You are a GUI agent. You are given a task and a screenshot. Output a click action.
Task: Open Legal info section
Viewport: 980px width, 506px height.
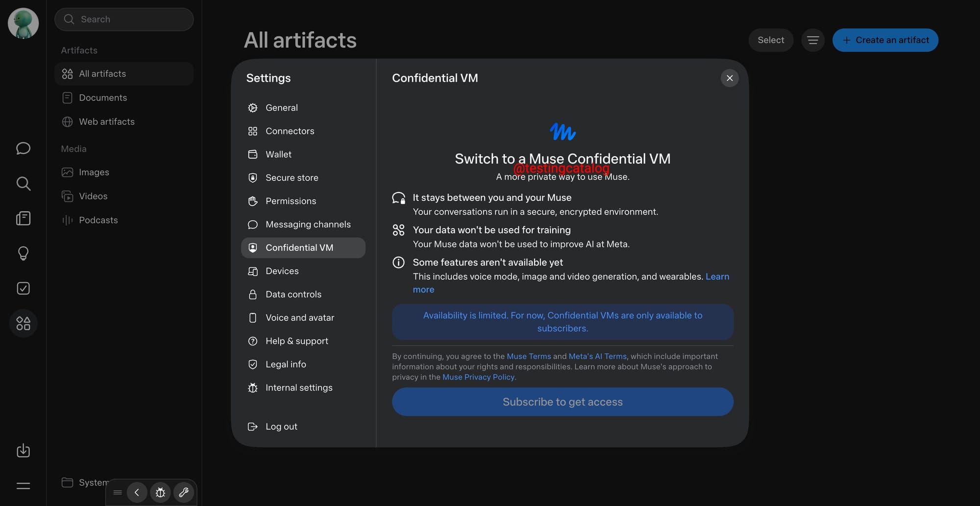[303, 364]
